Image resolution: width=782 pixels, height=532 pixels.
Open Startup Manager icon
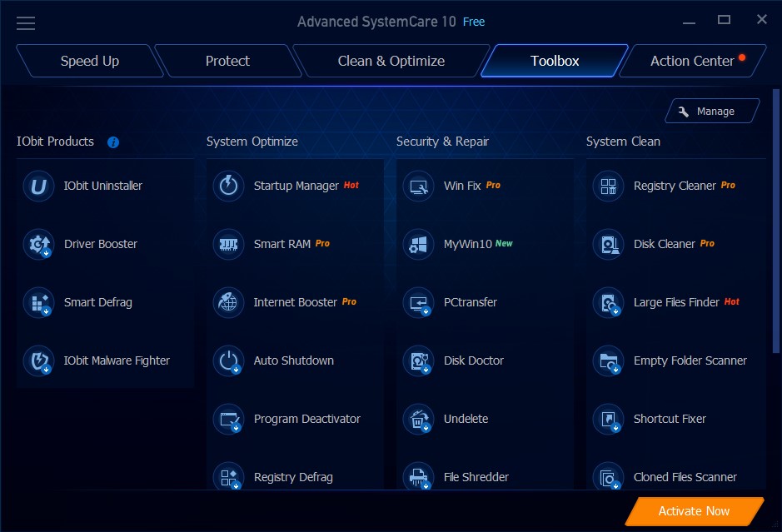click(228, 186)
